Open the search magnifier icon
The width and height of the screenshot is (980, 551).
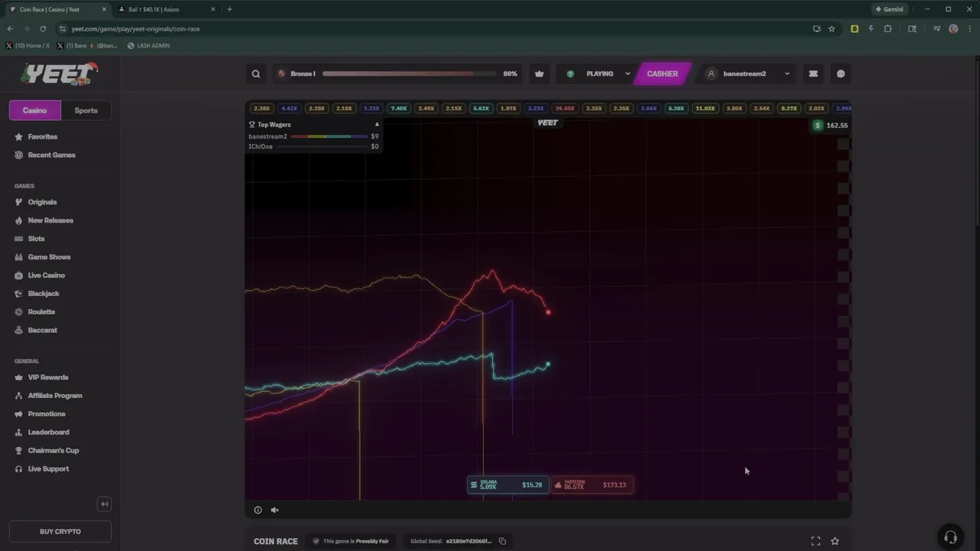[256, 74]
